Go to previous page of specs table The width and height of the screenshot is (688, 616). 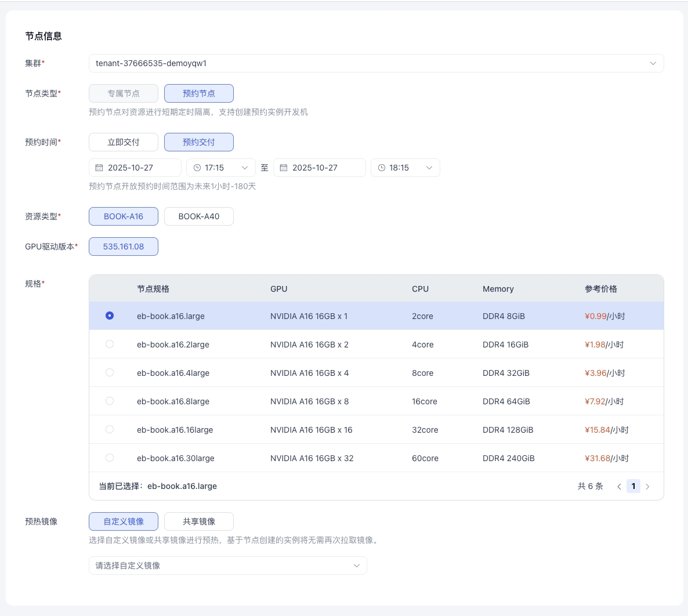pos(619,487)
